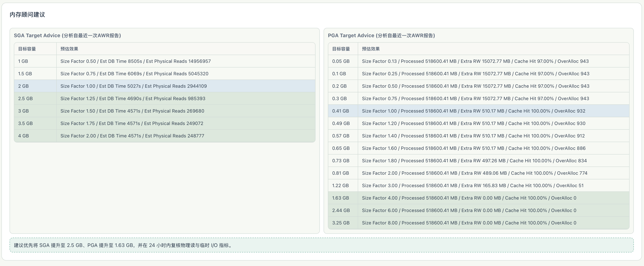
Task: Click the 内存顾问建议 section title
Action: (x=27, y=15)
